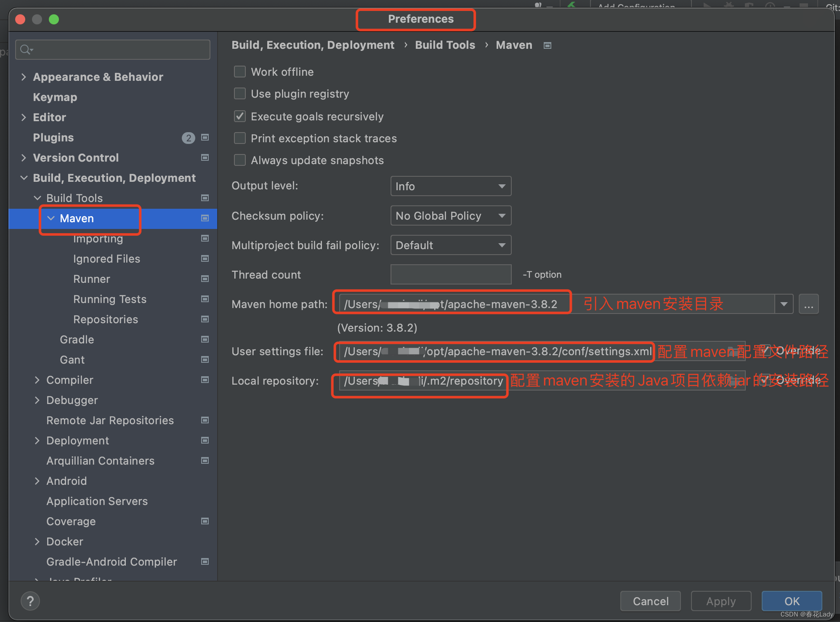Click project-level icon beside Repositories item
Image resolution: width=840 pixels, height=622 pixels.
click(205, 319)
